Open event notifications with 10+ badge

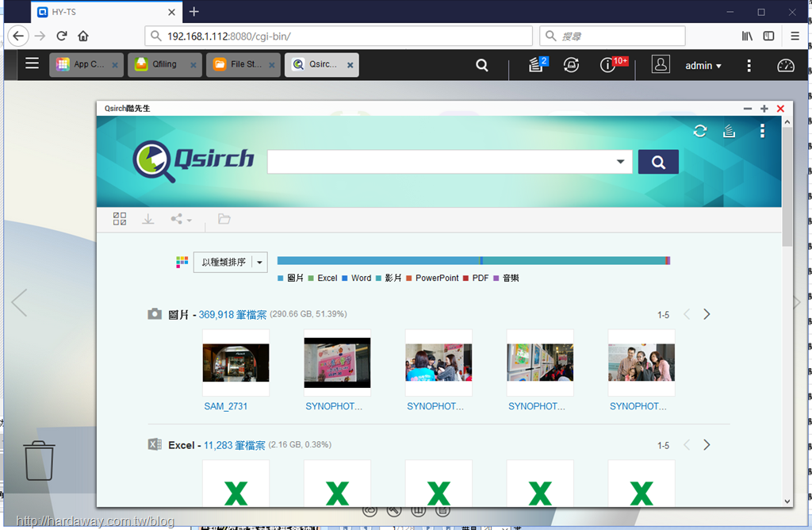[613, 64]
